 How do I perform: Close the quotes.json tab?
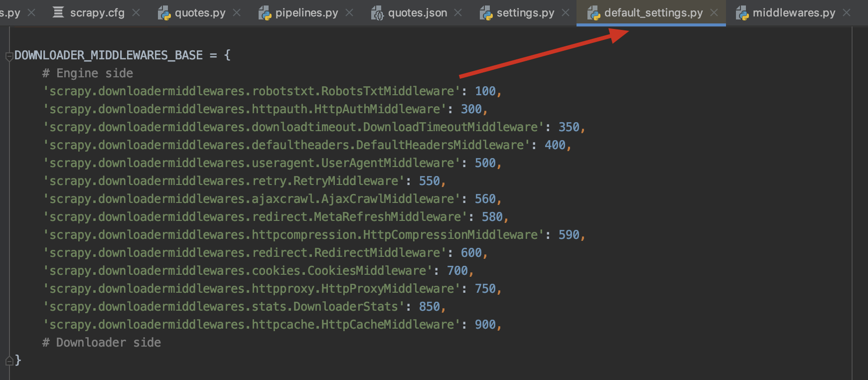(458, 12)
